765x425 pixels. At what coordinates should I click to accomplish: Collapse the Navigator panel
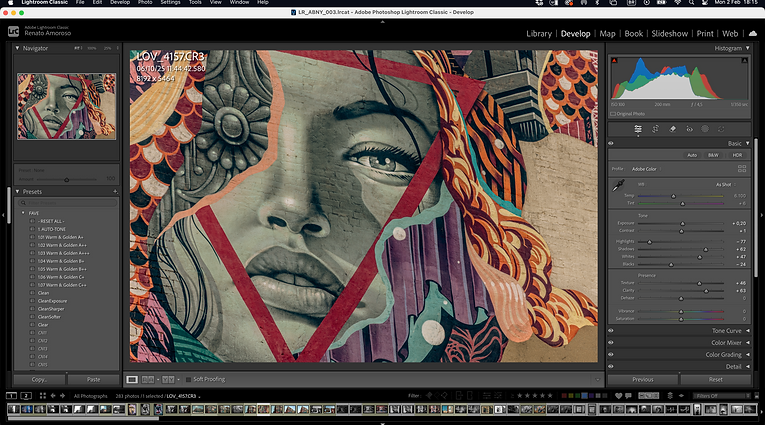[x=17, y=48]
